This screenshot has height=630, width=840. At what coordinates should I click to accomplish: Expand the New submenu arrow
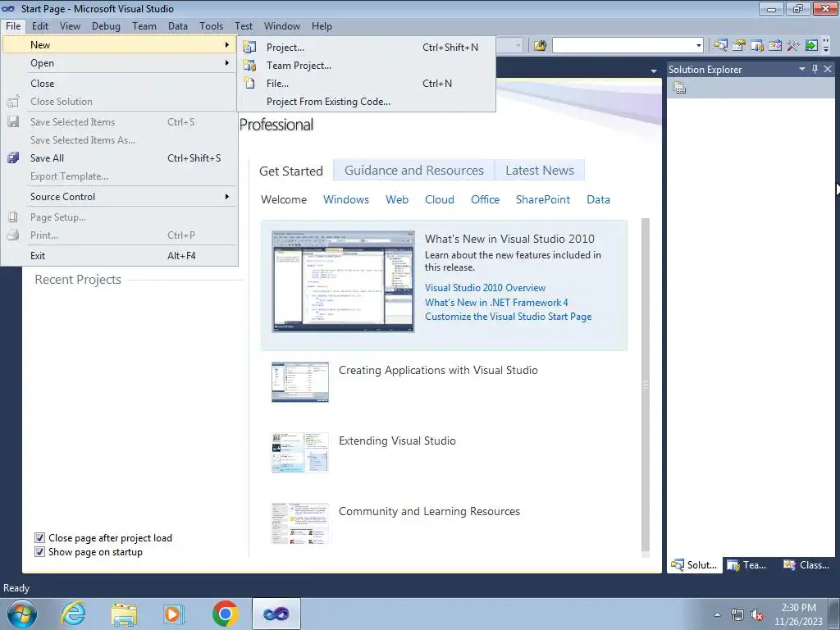pos(227,45)
